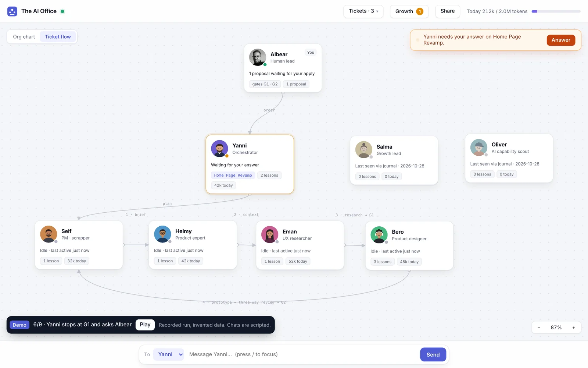The height and width of the screenshot is (368, 588).
Task: Click The AI Office title
Action: [39, 11]
